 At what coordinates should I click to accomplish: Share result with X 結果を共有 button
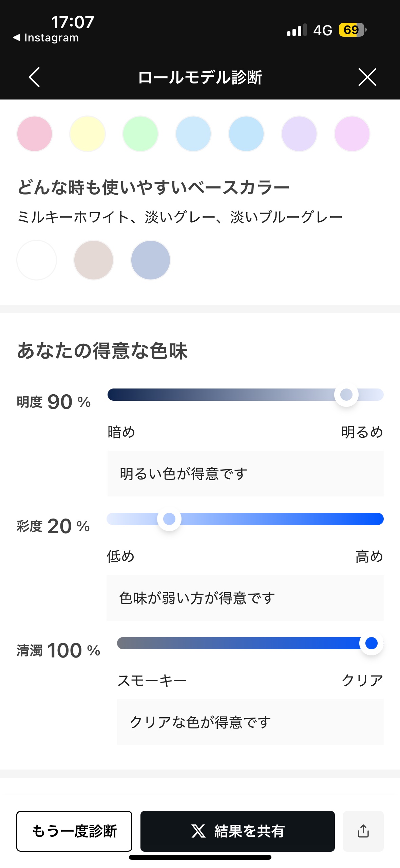[x=237, y=831]
